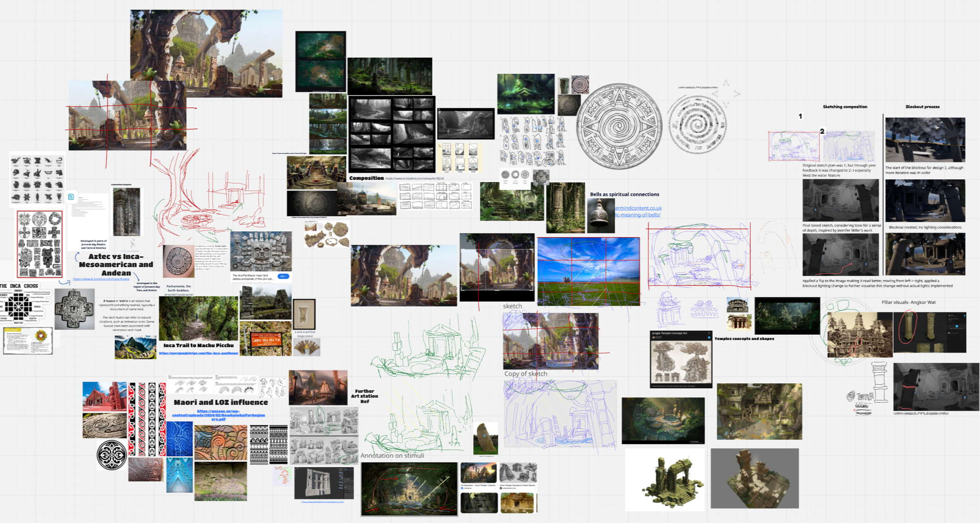Select the 'Pachamama, the Earth Goddess' caption
This screenshot has width=980, height=523.
[x=179, y=288]
